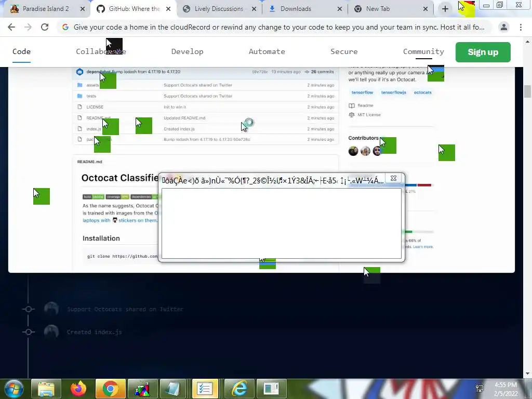The image size is (532, 399).
Task: Open Internet Explorer from the taskbar
Action: pos(240,389)
